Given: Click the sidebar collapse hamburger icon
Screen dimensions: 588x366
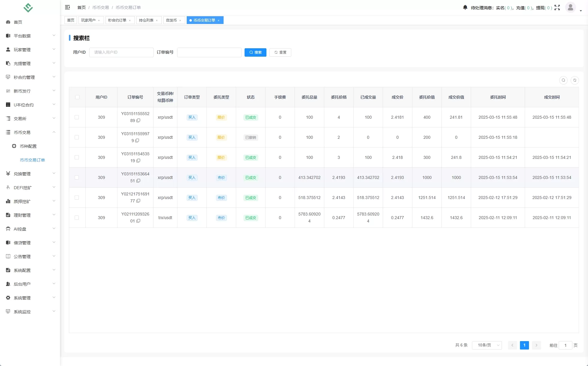Looking at the screenshot, I should click(x=67, y=7).
